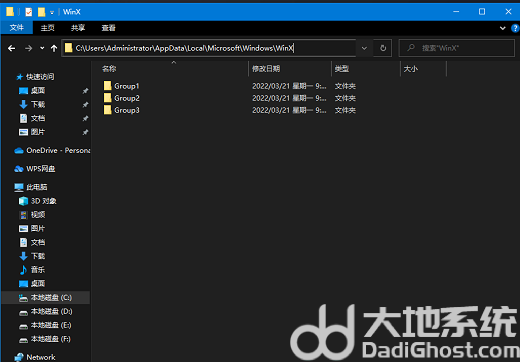Open the recent locations dropdown arrow
The height and width of the screenshot is (362, 520).
42,48
